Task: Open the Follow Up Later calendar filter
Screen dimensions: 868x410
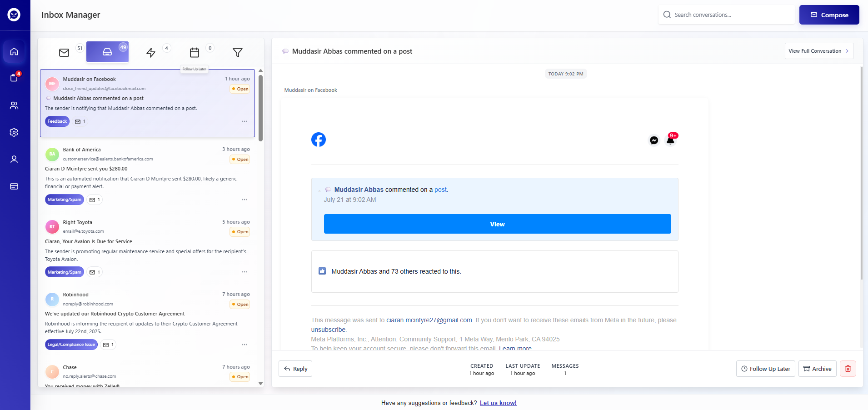Action: coord(194,53)
